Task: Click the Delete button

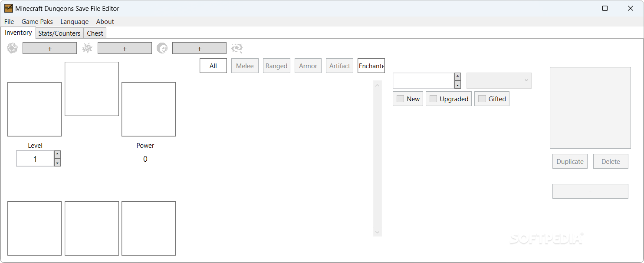Action: [611, 161]
